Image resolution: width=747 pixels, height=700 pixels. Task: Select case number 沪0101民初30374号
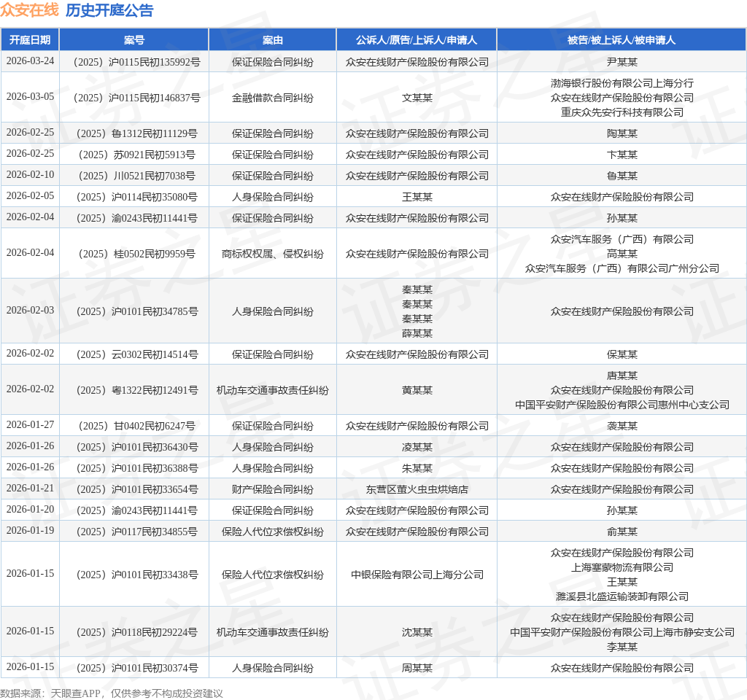pos(136,668)
